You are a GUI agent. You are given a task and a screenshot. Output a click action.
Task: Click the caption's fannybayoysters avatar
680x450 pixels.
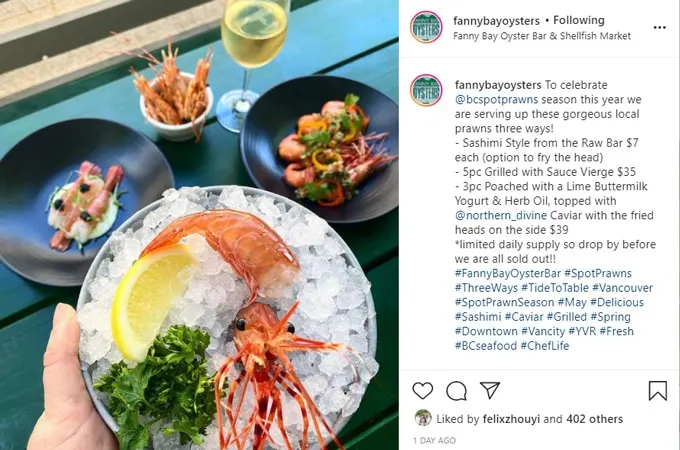[x=426, y=91]
